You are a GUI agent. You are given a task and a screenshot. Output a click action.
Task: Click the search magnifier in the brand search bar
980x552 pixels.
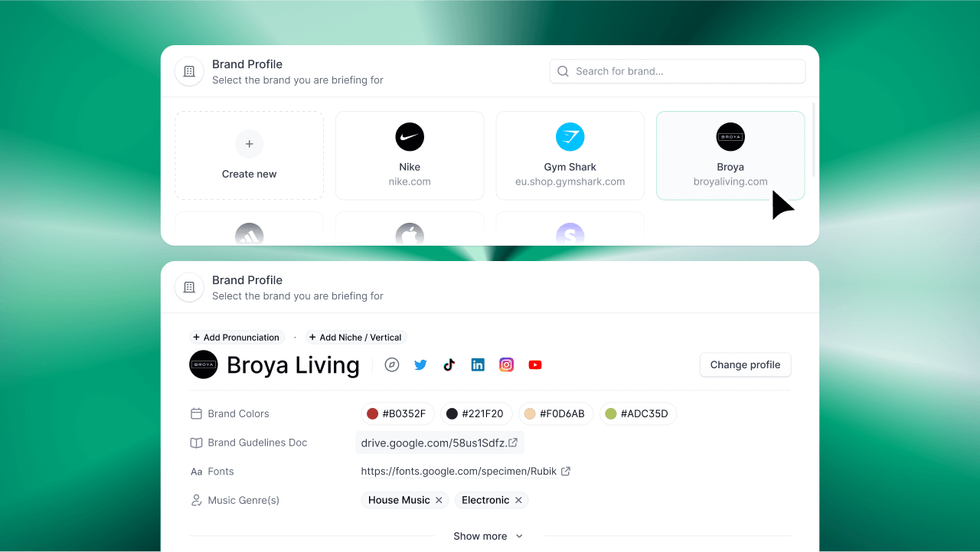[x=563, y=70]
